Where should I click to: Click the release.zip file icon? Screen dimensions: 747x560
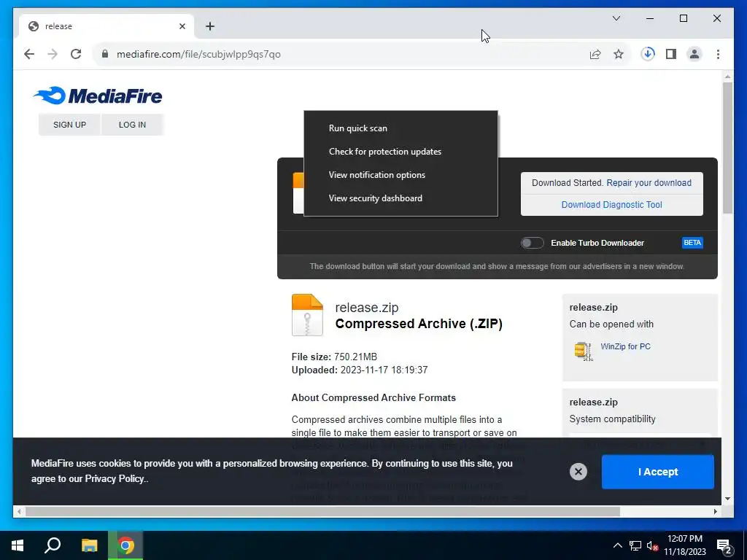307,315
